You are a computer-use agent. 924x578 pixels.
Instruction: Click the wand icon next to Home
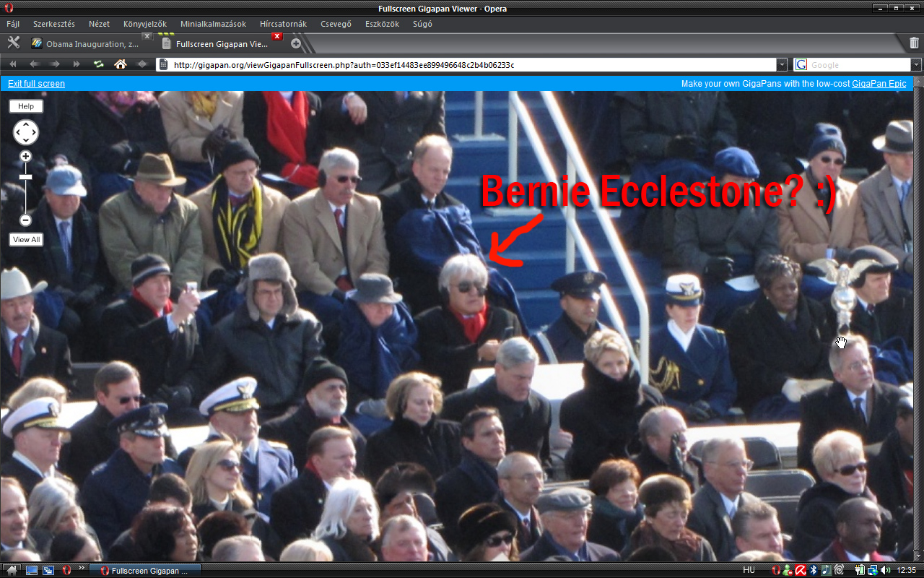pyautogui.click(x=142, y=64)
